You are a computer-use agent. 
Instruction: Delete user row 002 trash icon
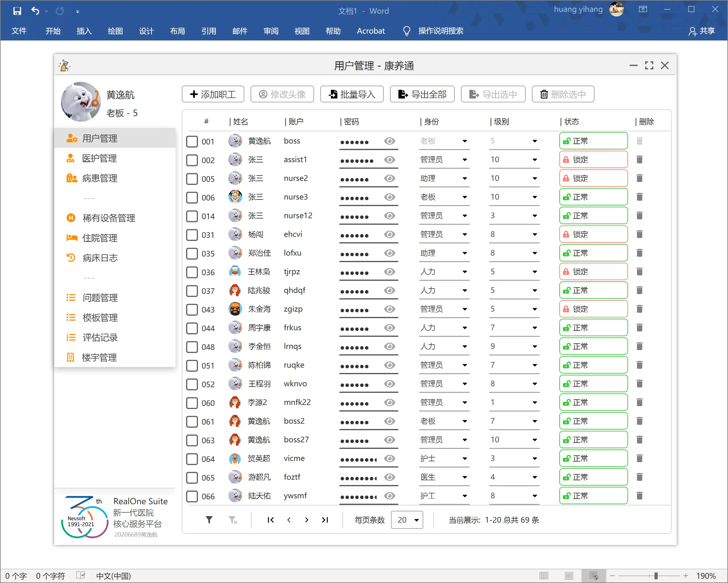pos(639,160)
